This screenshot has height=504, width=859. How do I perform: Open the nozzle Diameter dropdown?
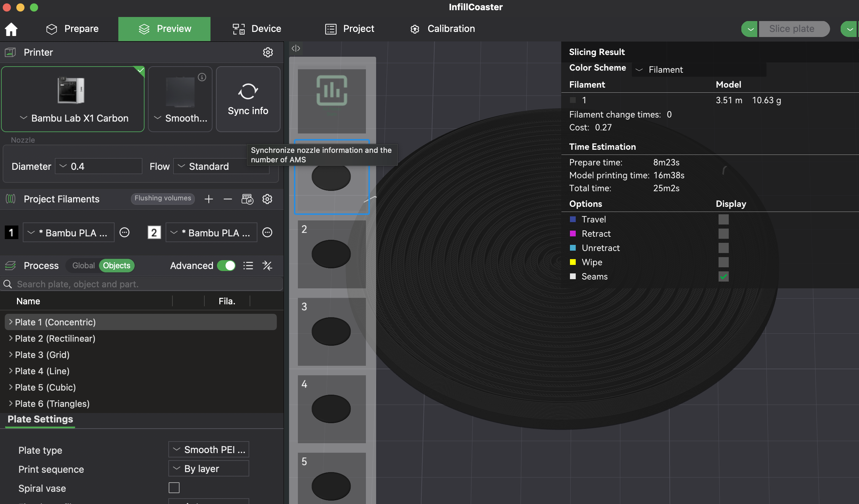point(98,166)
